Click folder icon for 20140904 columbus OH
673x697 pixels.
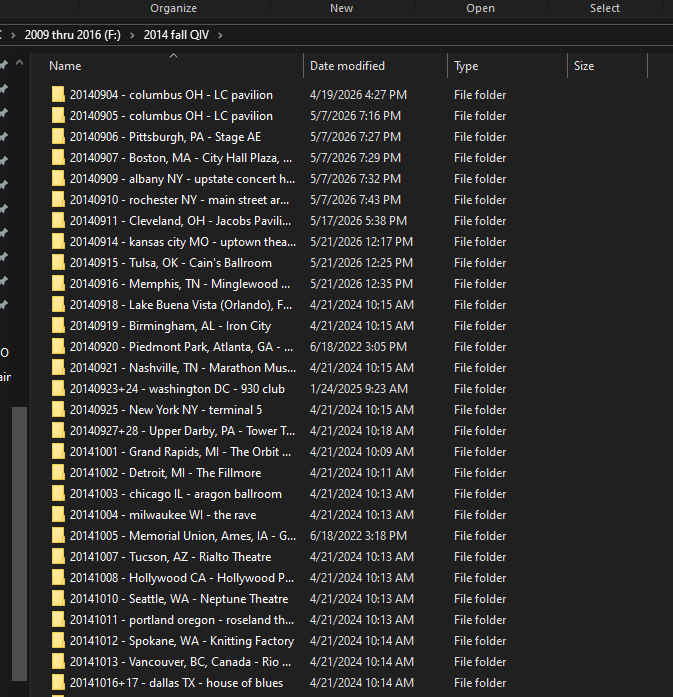[58, 95]
